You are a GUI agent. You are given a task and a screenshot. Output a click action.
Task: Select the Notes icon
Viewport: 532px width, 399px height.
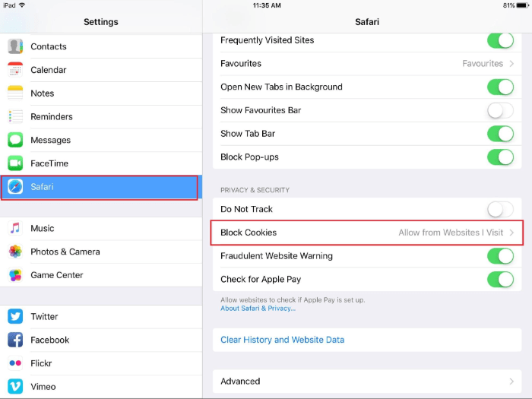(x=15, y=93)
